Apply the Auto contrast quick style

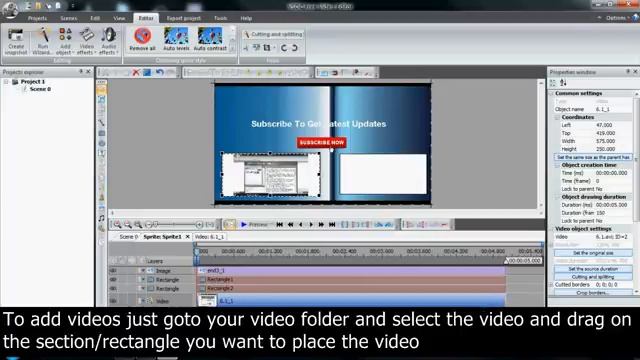coord(210,39)
